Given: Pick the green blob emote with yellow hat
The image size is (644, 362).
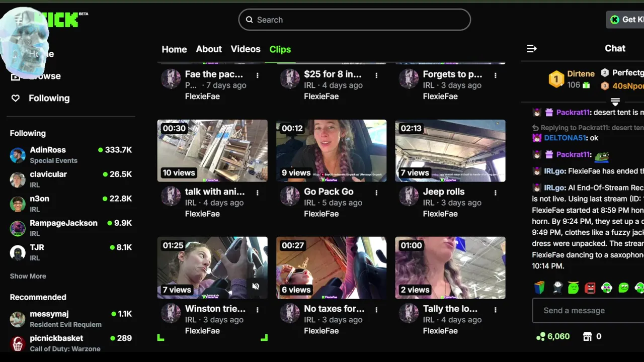Looking at the screenshot, I should coord(573,288).
